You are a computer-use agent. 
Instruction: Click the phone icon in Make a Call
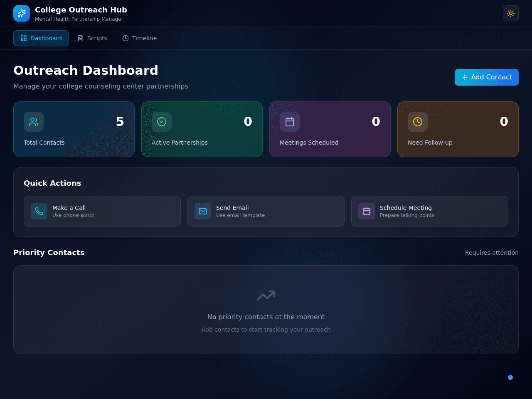[39, 211]
